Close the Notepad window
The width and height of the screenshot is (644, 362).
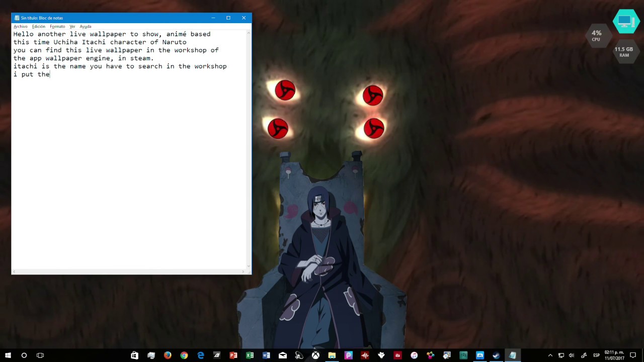[x=244, y=18]
